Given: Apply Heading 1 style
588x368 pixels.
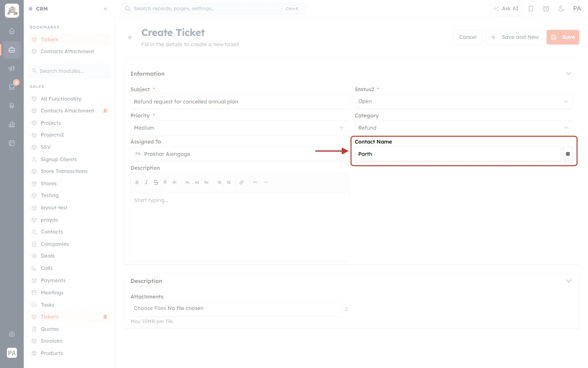Looking at the screenshot, I should (187, 182).
